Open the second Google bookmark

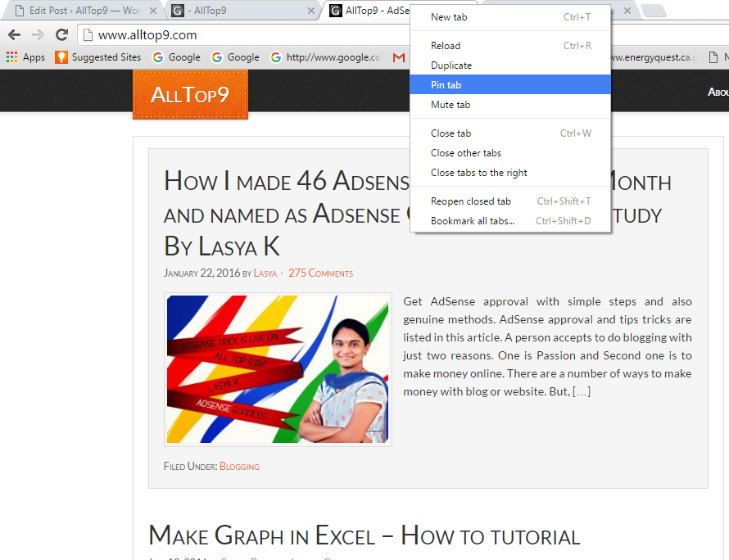point(236,57)
